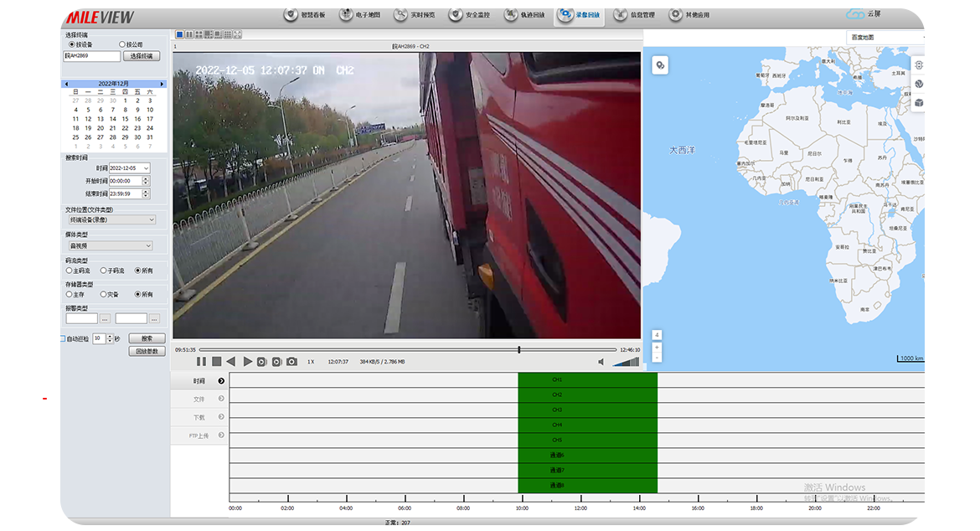Click the camera snapshot icon
This screenshot has width=980, height=531.
(291, 362)
